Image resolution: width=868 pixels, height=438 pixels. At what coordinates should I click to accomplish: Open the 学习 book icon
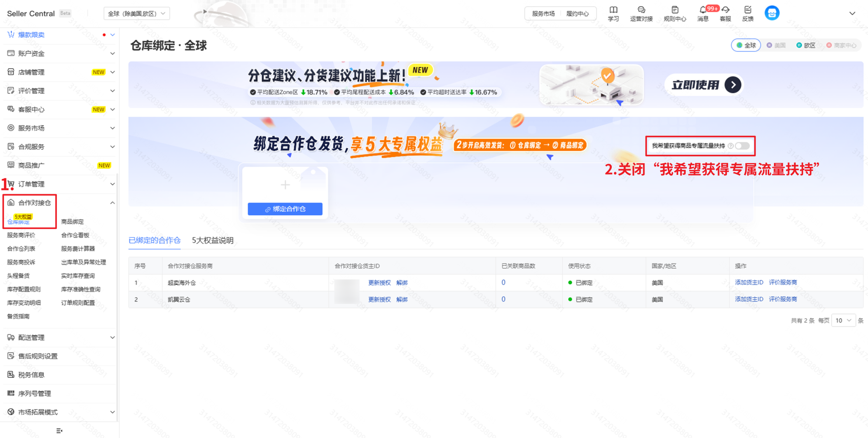click(x=613, y=10)
